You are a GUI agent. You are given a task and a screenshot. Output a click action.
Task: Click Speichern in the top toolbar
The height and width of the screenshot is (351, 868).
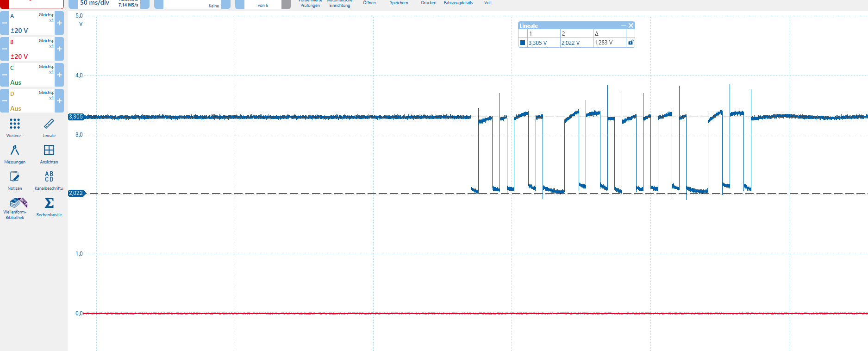(x=399, y=3)
